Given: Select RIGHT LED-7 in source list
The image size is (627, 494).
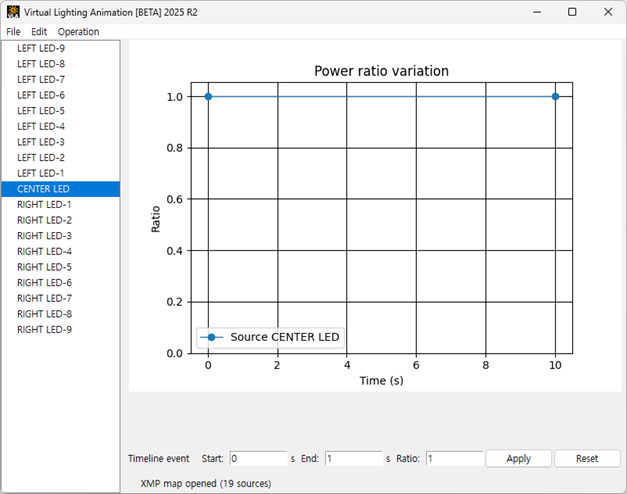Looking at the screenshot, I should [x=61, y=298].
